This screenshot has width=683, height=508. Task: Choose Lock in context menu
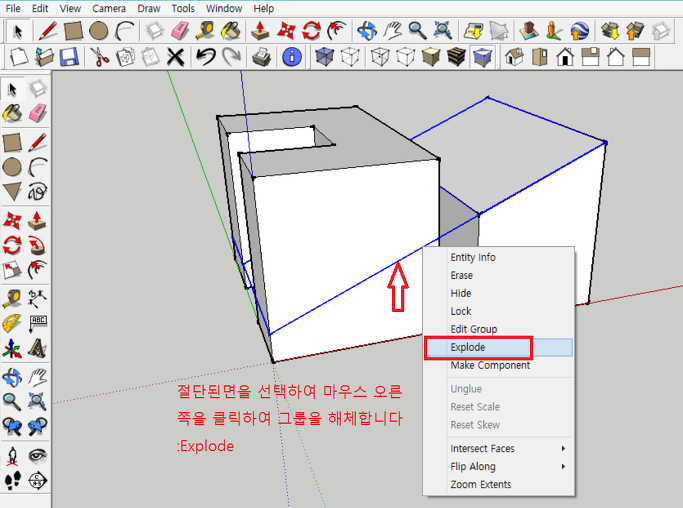(460, 311)
